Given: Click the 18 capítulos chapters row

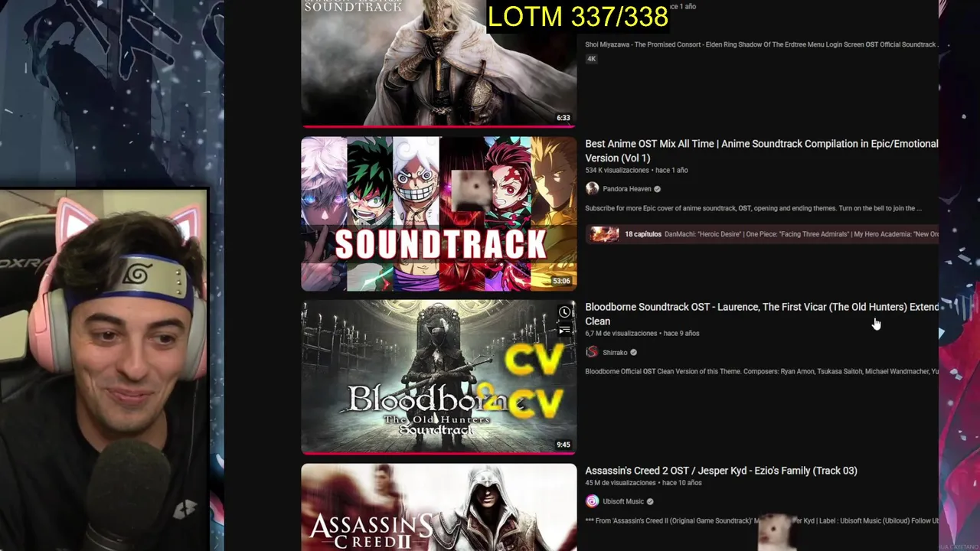Looking at the screenshot, I should (763, 234).
